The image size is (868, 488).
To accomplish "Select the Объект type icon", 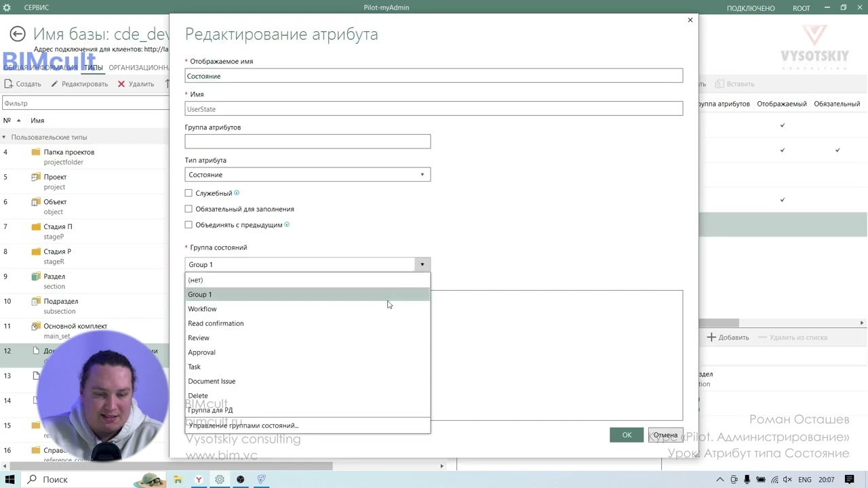I will (x=36, y=202).
